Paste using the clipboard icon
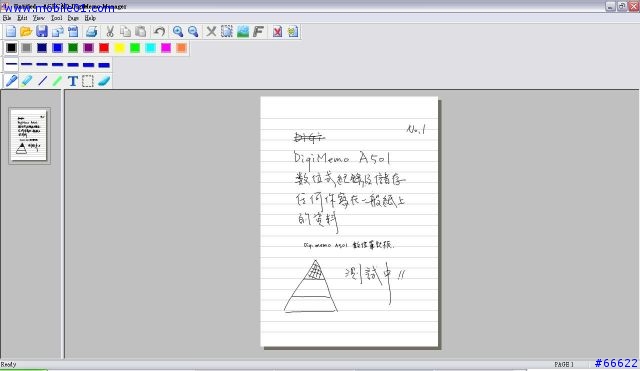 tap(141, 31)
